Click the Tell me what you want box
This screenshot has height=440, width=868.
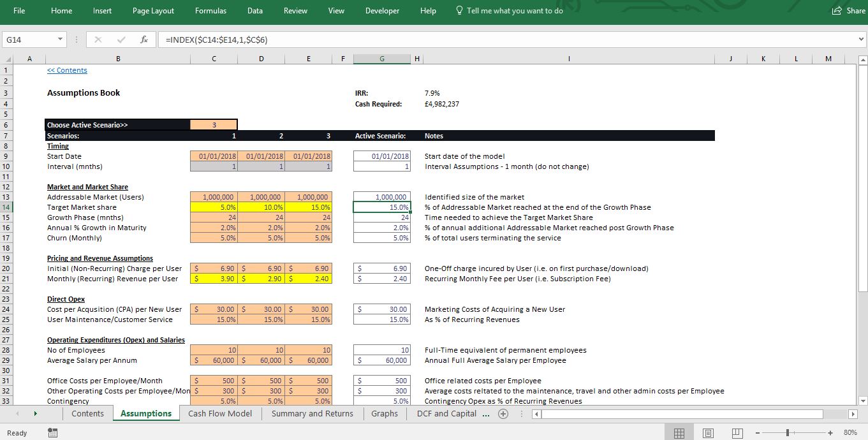point(514,11)
